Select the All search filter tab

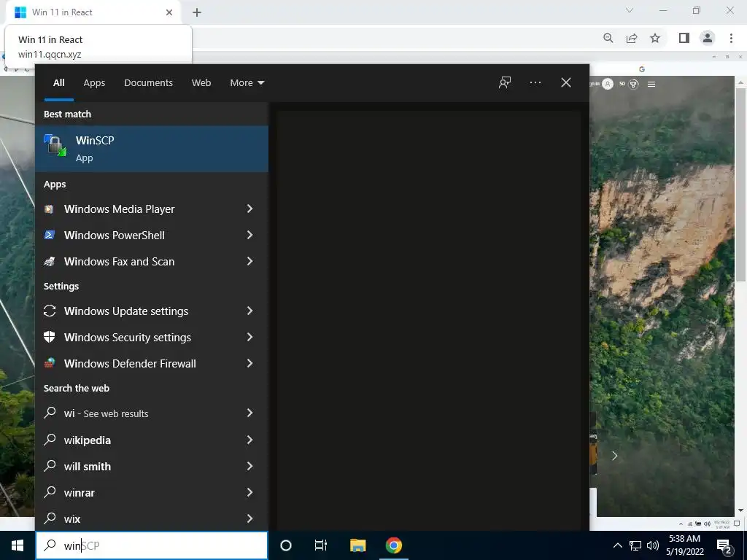[58, 82]
